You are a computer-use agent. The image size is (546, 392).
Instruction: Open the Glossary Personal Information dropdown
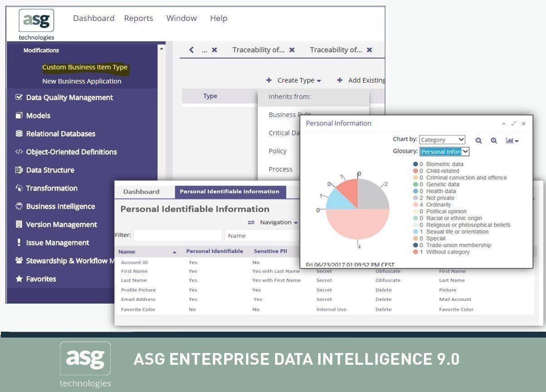445,152
